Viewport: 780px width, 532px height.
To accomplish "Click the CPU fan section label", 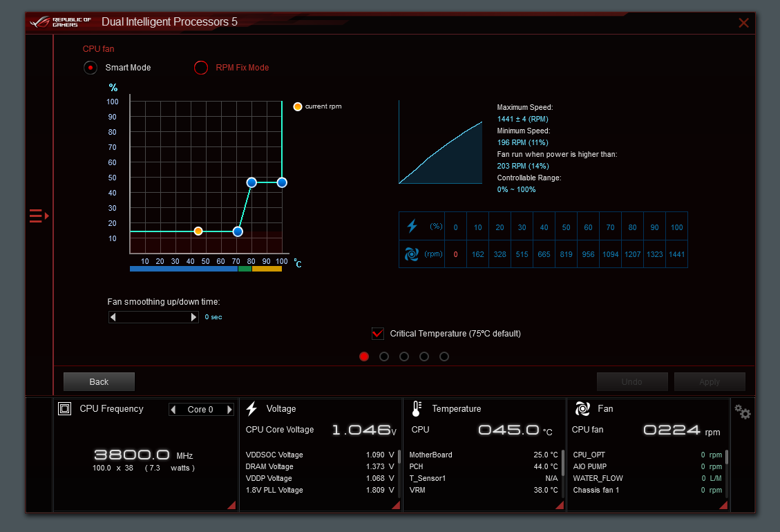I will [99, 49].
